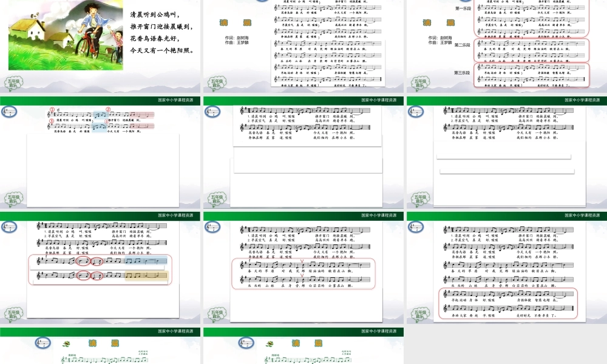This screenshot has width=607, height=364.
Task: Click the treble clef logo on the numbered-markers slide
Action: coord(8,112)
